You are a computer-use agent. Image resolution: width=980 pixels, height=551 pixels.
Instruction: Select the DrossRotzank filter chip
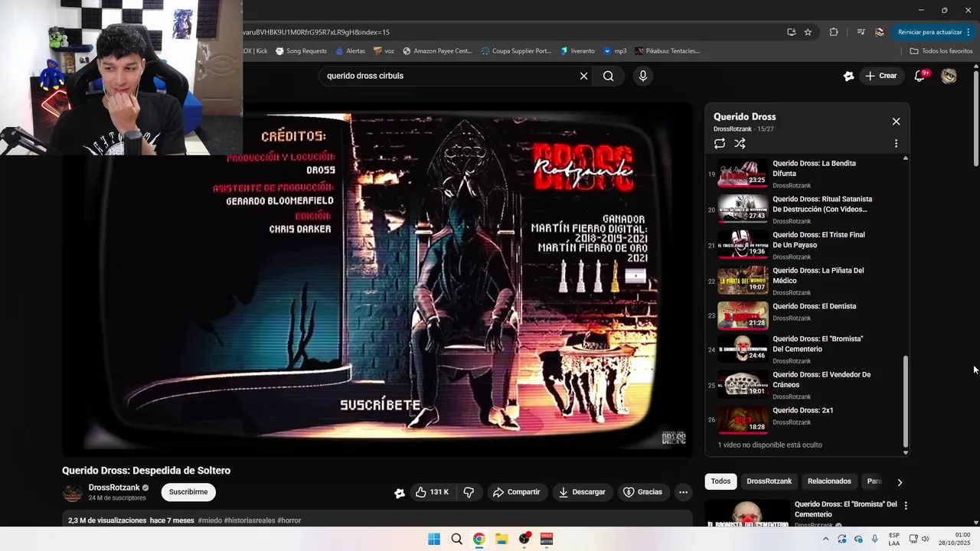click(769, 481)
